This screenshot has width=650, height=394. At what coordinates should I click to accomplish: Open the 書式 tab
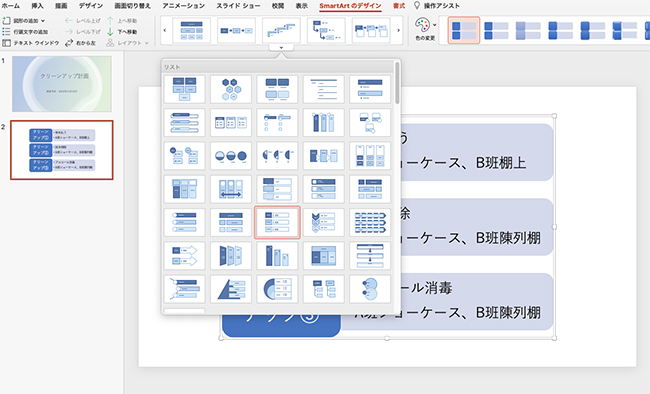pyautogui.click(x=399, y=6)
